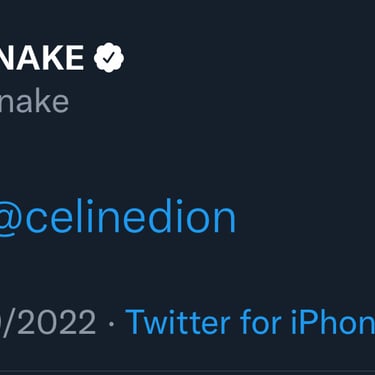
Task: Click empty area beside the @celinedion text
Action: pyautogui.click(x=305, y=218)
